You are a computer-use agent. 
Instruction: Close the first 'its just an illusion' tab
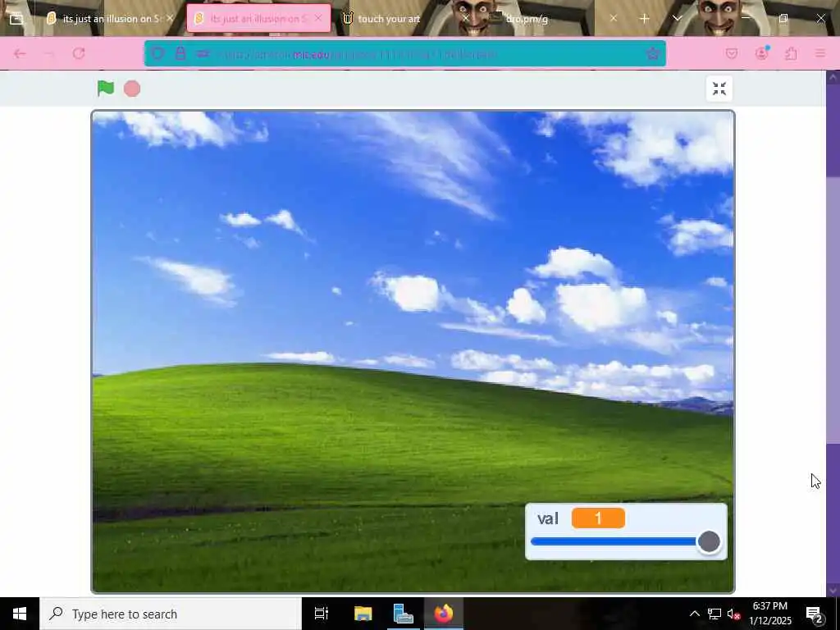pyautogui.click(x=170, y=18)
